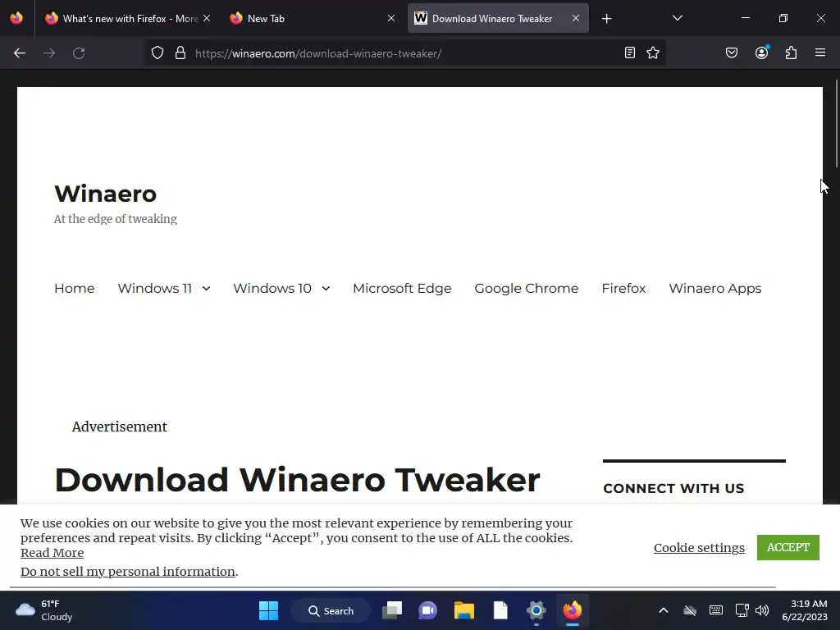Click Firefox taskbar icon
Image resolution: width=840 pixels, height=630 pixels.
[x=572, y=610]
